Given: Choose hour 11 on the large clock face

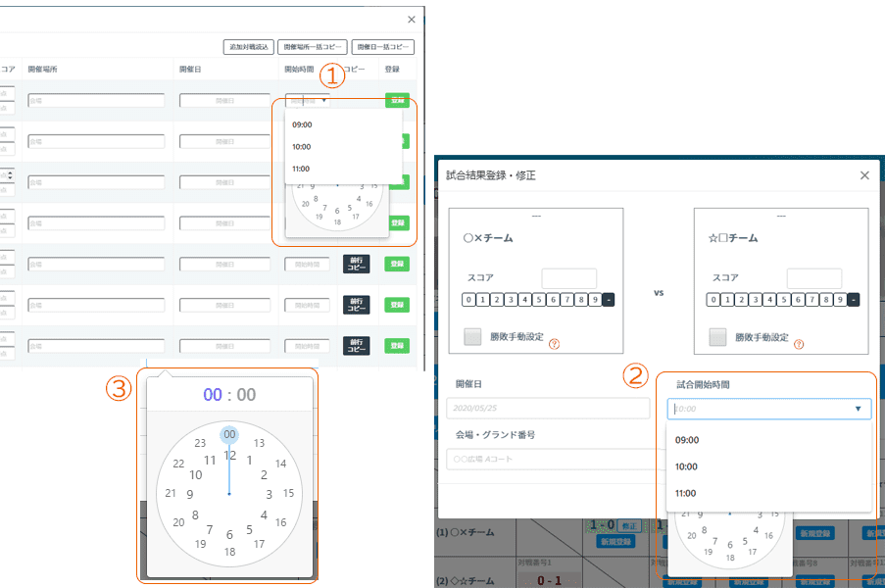Looking at the screenshot, I should pos(210,461).
